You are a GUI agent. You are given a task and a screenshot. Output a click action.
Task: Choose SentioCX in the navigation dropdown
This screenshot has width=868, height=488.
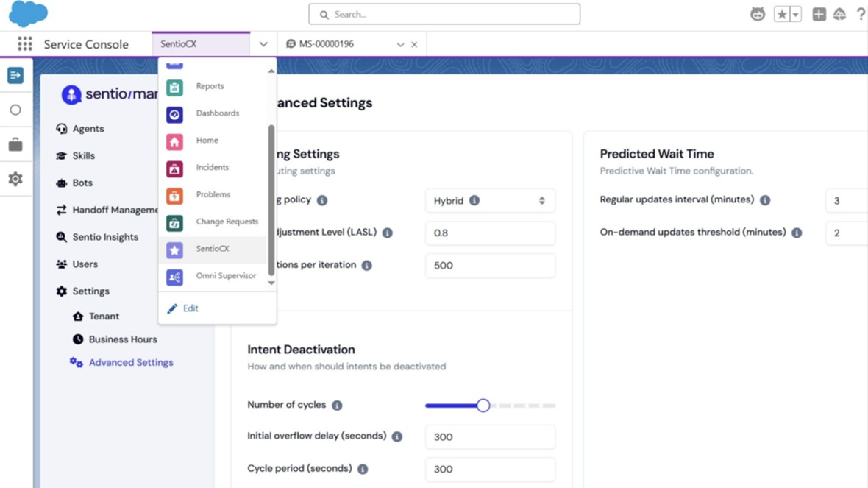213,250
